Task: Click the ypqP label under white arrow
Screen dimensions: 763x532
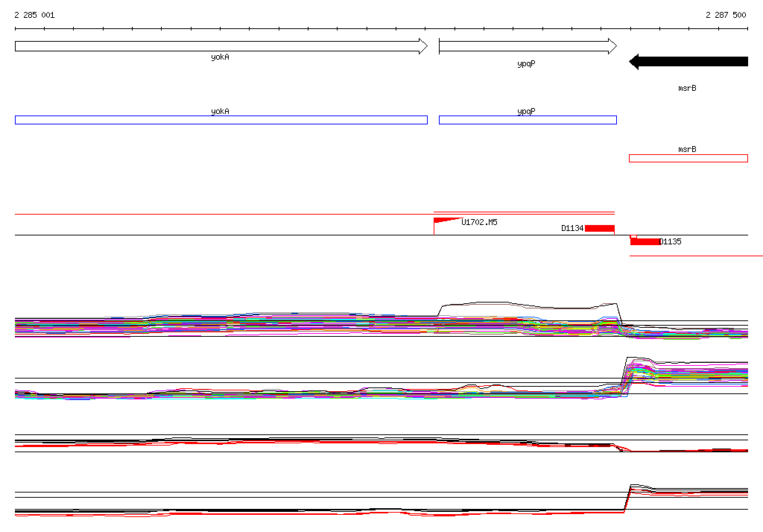Action: pyautogui.click(x=526, y=64)
